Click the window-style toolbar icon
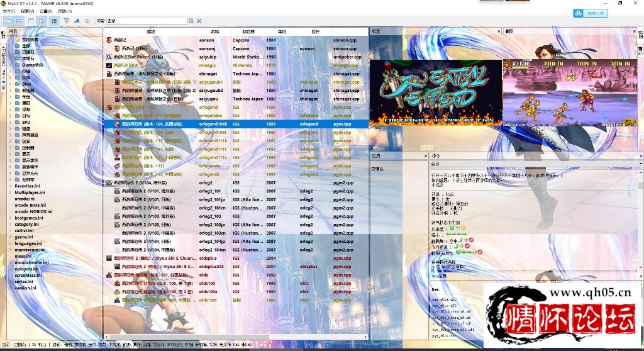Screen dimensions: 644x351 click(x=31, y=21)
